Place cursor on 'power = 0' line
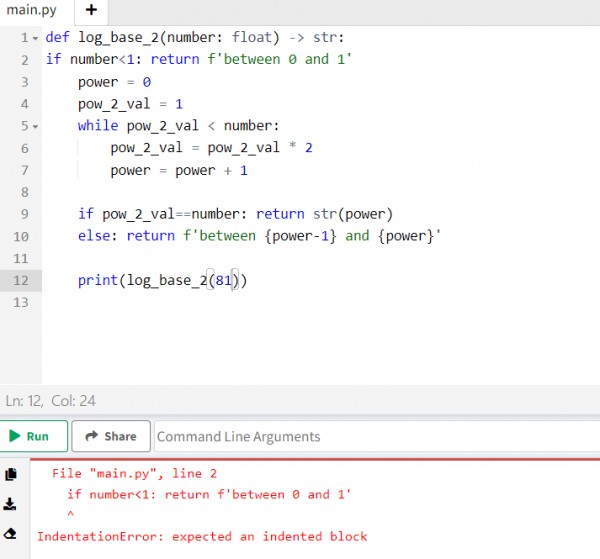The height and width of the screenshot is (559, 600). tap(114, 82)
